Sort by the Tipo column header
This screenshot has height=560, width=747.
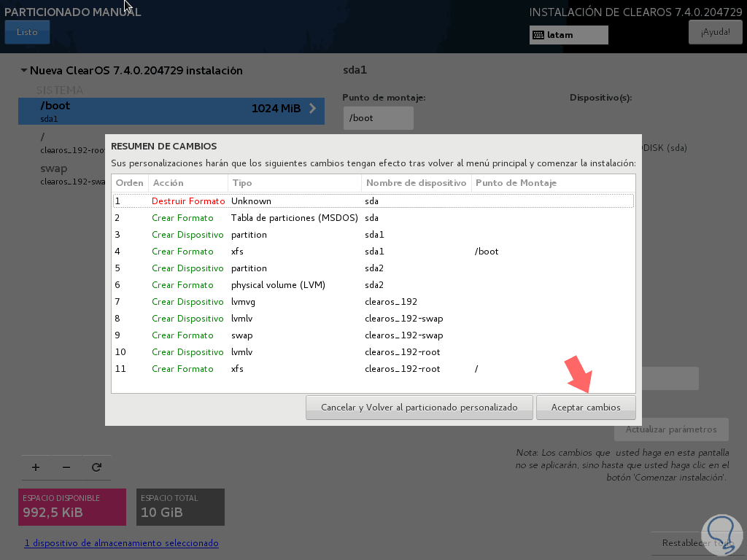295,183
